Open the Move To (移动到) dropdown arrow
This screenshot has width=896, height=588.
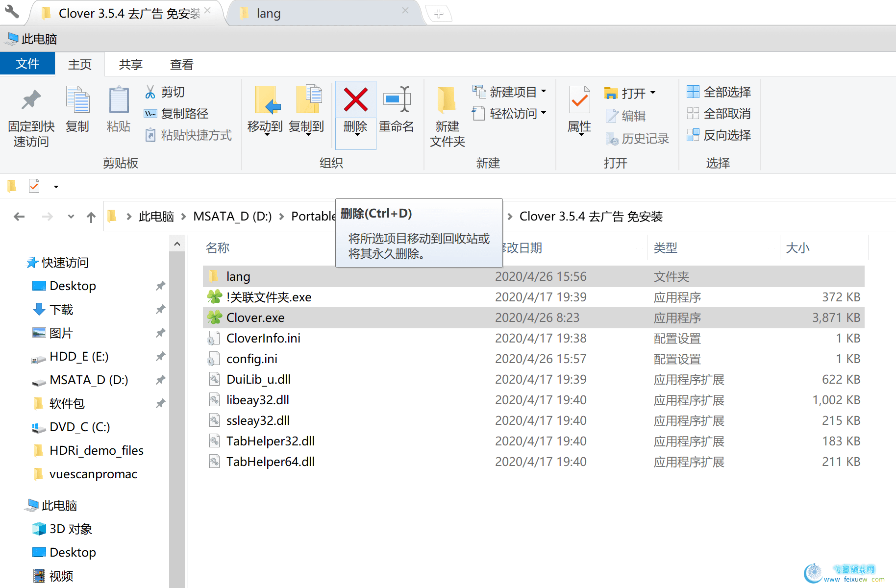pos(267,135)
